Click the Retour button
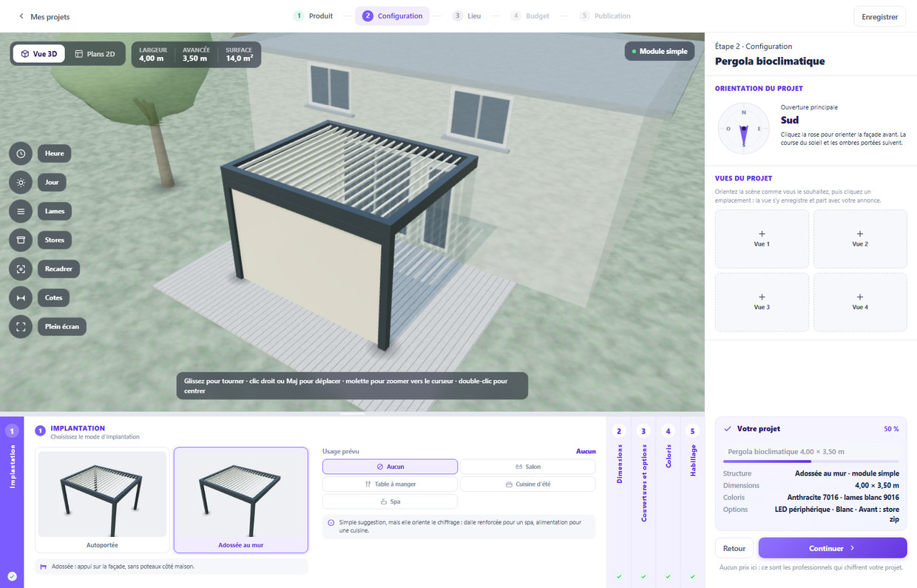 pos(734,548)
